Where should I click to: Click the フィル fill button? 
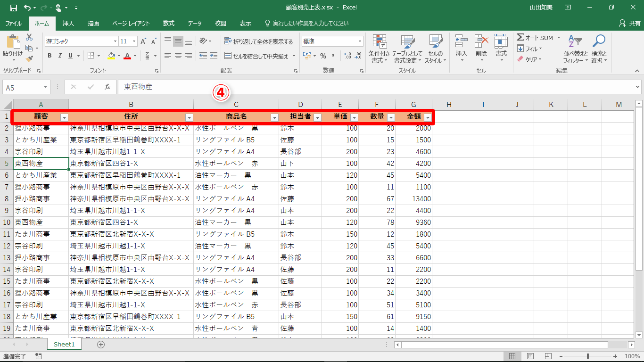pyautogui.click(x=530, y=49)
